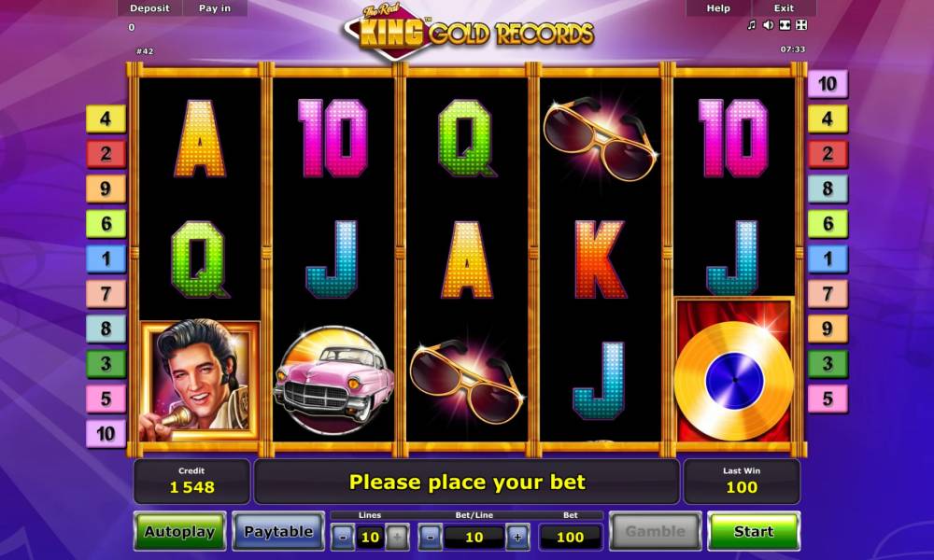The width and height of the screenshot is (934, 560).
Task: Open the Paytable
Action: click(278, 531)
